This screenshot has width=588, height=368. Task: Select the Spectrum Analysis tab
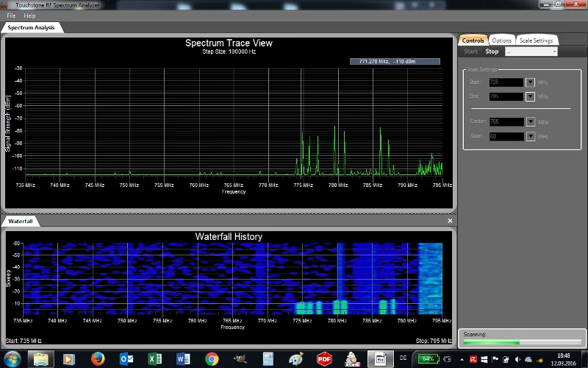point(31,28)
